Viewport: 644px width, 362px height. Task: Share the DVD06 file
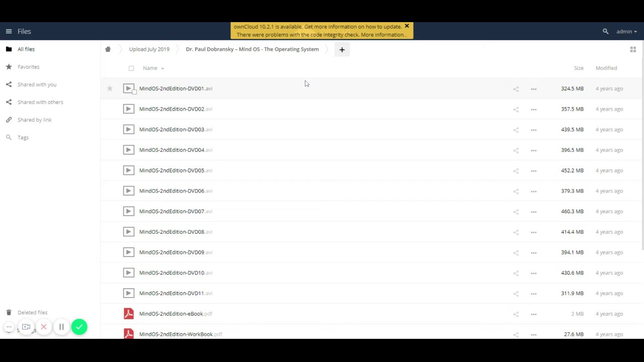pos(516,192)
